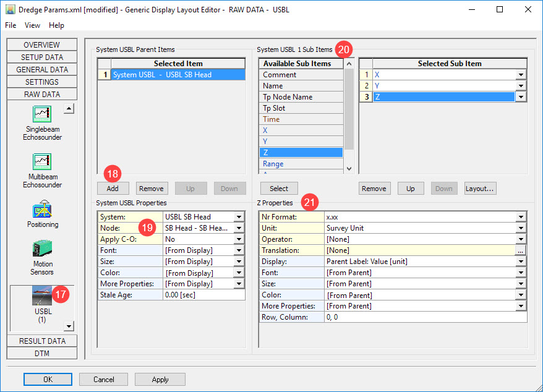Expand the Apply C-O dropdown
Viewport: 543px width, 392px height.
click(239, 239)
